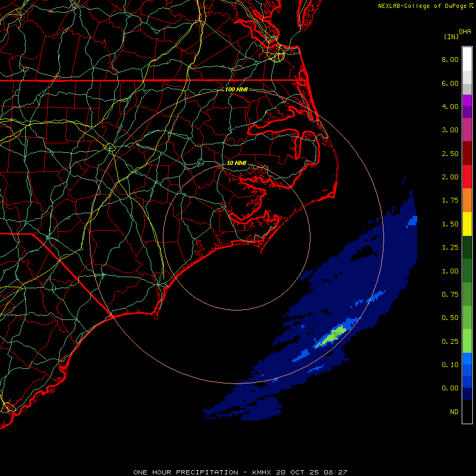Pick the white color swatch in legend

pos(467,59)
